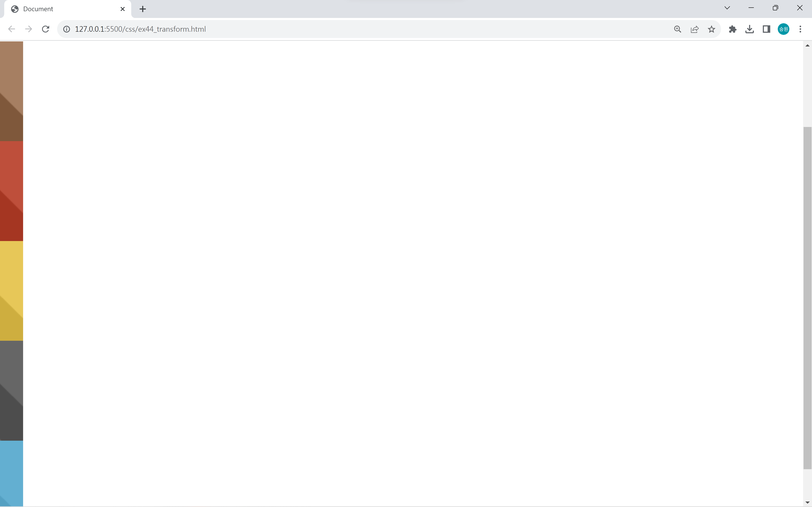The image size is (812, 507).
Task: Open the Extensions puzzle icon
Action: [732, 29]
